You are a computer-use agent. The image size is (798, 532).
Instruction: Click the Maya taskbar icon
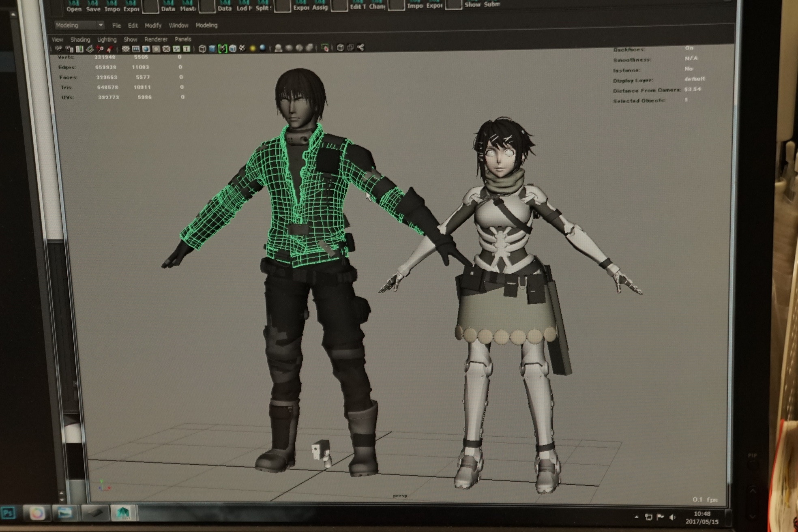123,513
